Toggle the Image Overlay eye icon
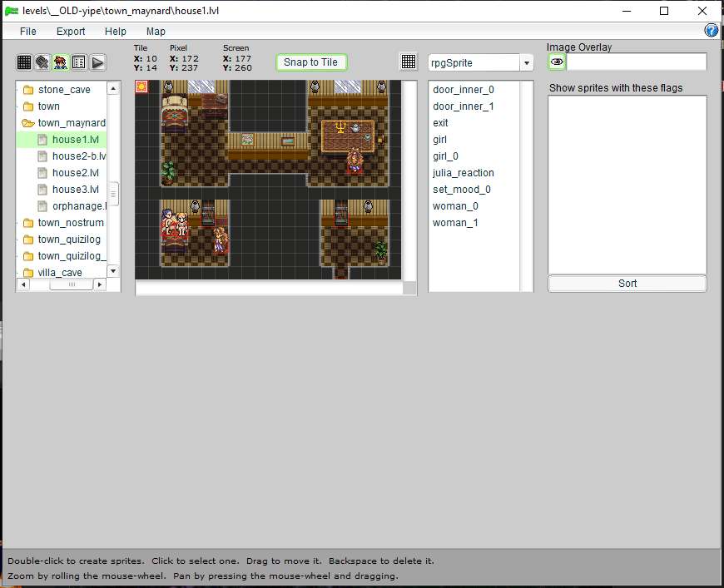 (x=557, y=62)
